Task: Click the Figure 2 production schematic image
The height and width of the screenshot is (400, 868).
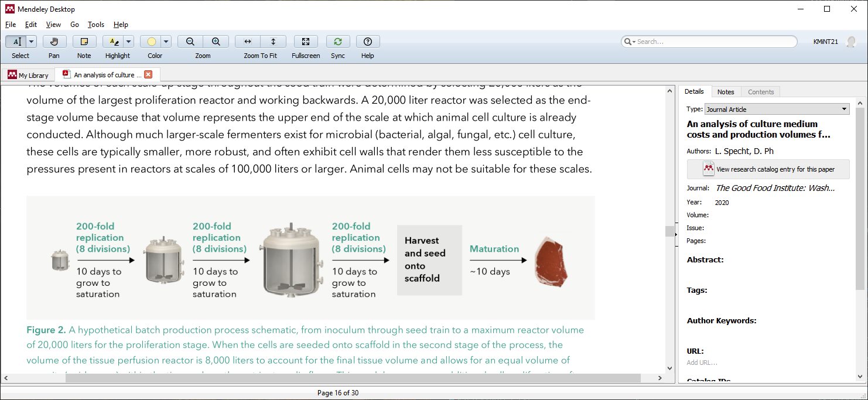Action: [310, 258]
